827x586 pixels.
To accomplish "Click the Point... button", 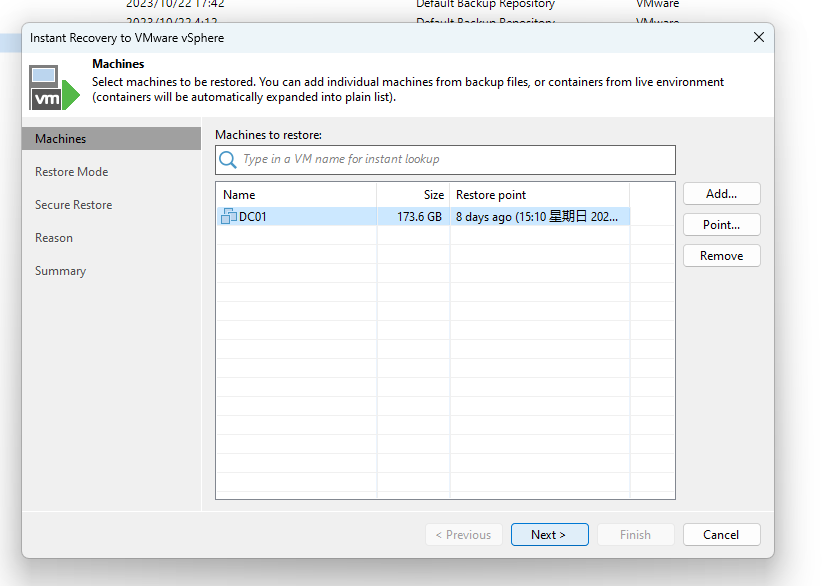I will (722, 225).
